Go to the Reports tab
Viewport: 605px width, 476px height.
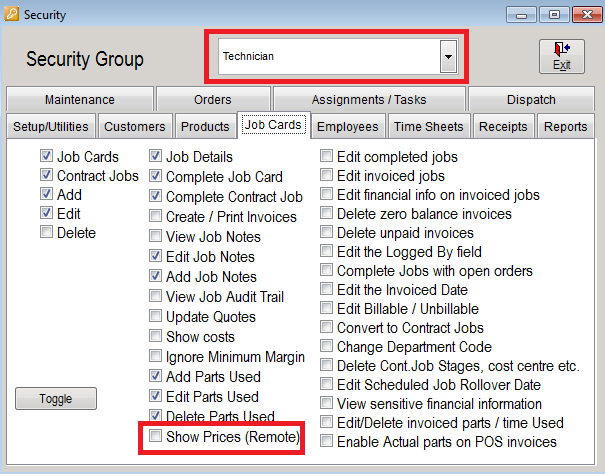pyautogui.click(x=565, y=126)
